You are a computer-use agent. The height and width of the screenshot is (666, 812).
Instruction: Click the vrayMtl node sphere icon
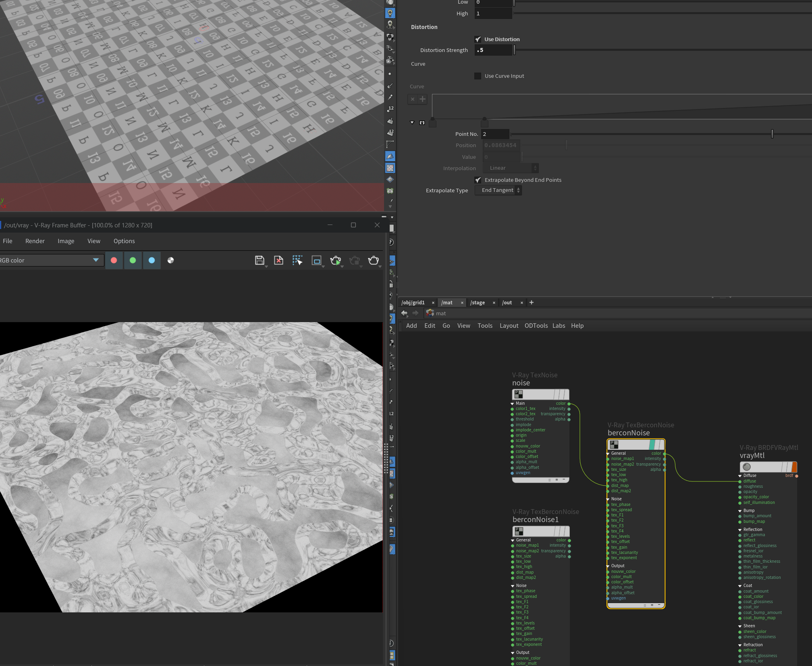point(747,467)
